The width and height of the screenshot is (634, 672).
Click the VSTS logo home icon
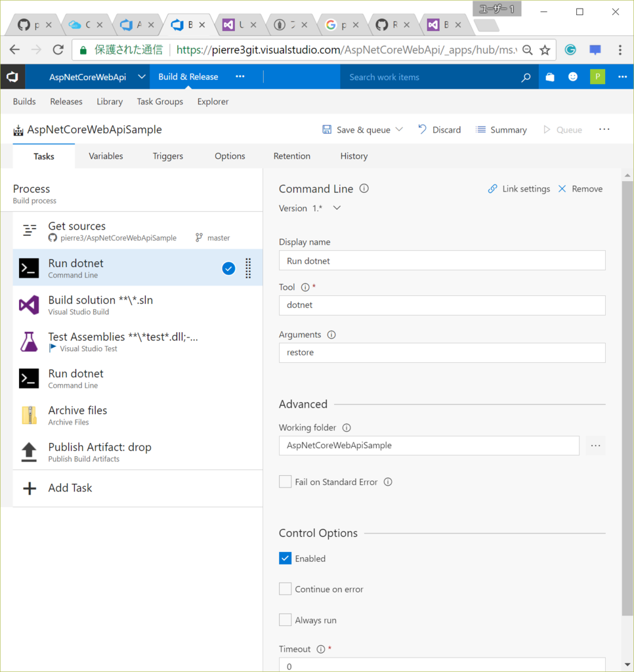click(x=12, y=77)
